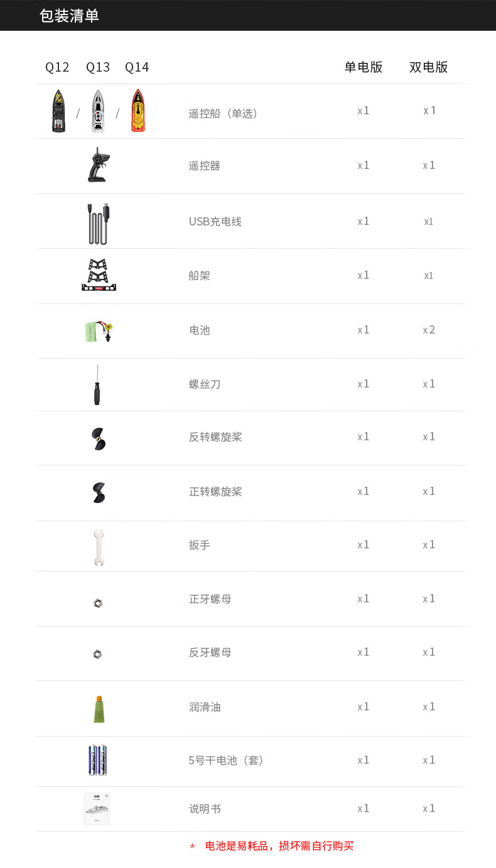Choose the orange Q14 boat image
The width and height of the screenshot is (496, 868).
pos(137,111)
